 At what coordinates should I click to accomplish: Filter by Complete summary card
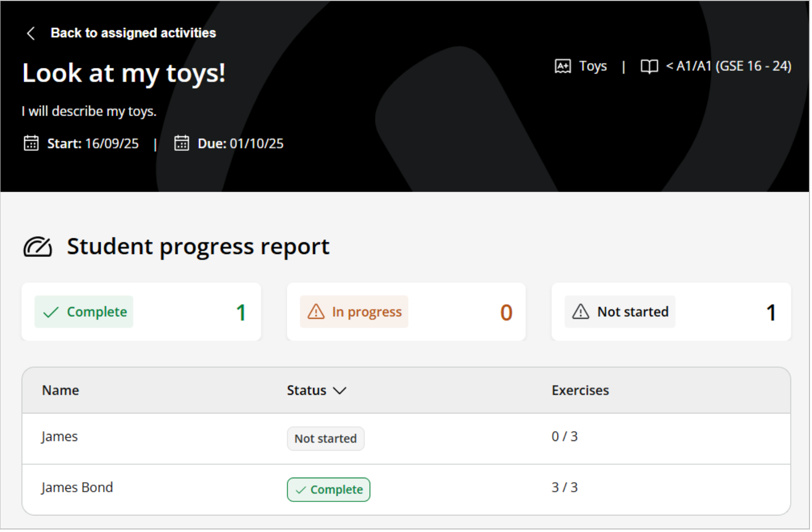click(141, 312)
